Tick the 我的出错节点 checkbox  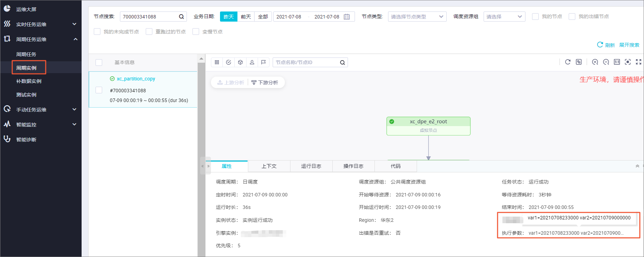pyautogui.click(x=572, y=16)
